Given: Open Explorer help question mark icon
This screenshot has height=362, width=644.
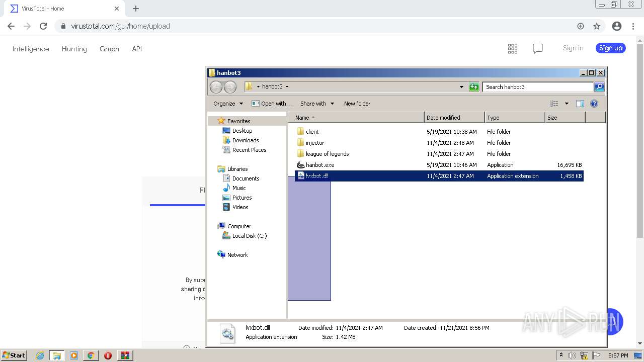Looking at the screenshot, I should [x=594, y=104].
